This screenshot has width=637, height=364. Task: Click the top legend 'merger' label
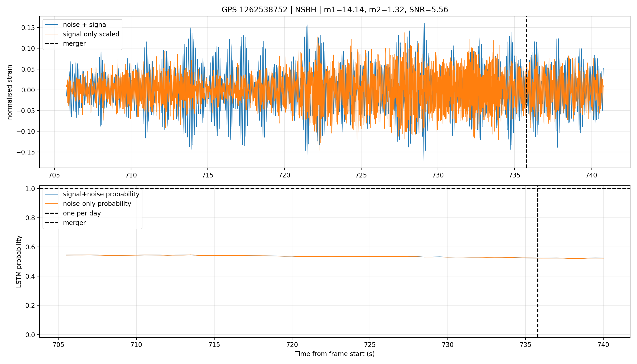coord(74,43)
